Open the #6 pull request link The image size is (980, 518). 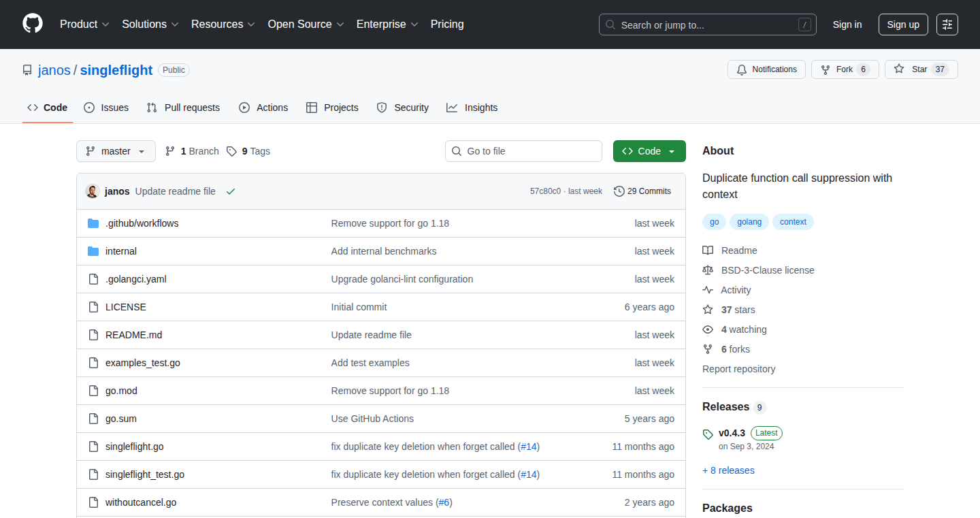click(x=444, y=502)
